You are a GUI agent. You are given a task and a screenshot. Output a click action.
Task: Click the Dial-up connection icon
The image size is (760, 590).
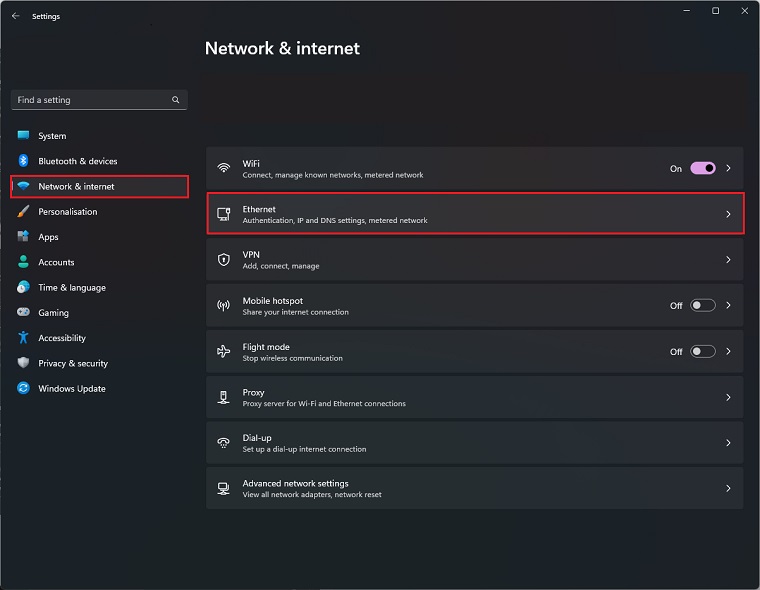point(224,443)
